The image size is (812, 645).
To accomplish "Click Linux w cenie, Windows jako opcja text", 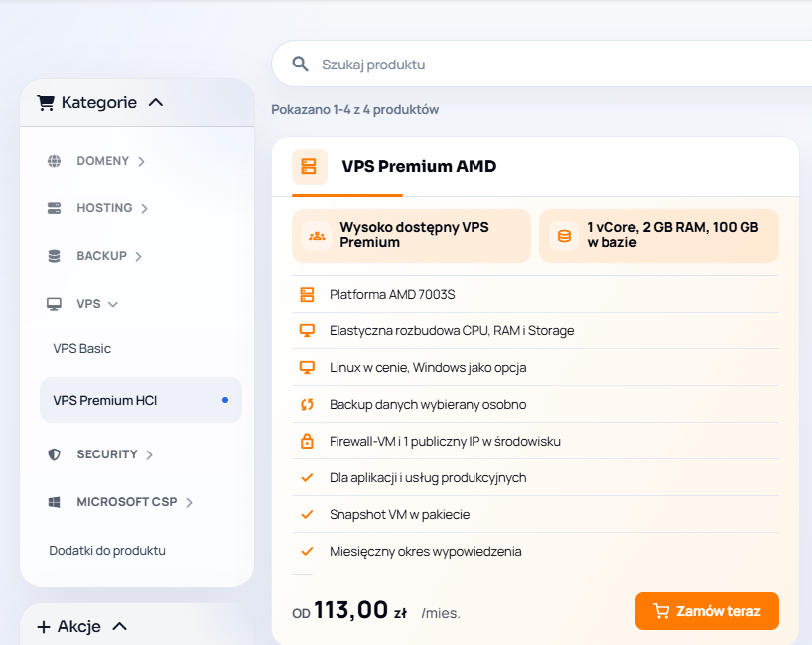I will [428, 367].
